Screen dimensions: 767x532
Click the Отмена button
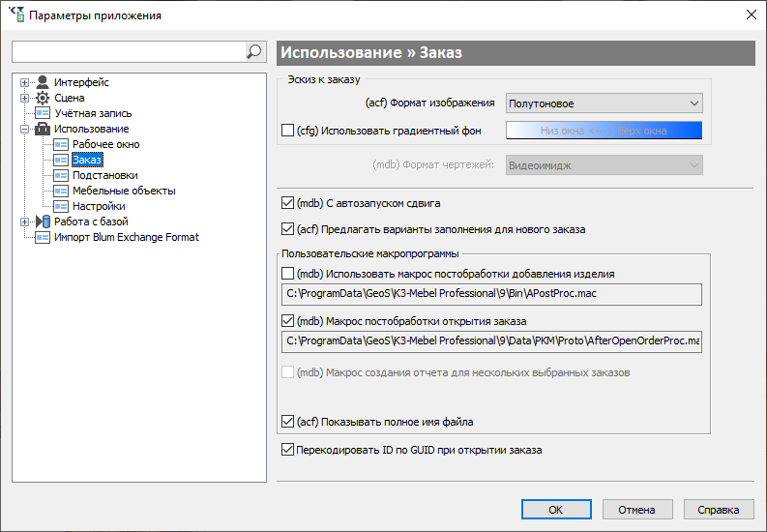click(637, 510)
